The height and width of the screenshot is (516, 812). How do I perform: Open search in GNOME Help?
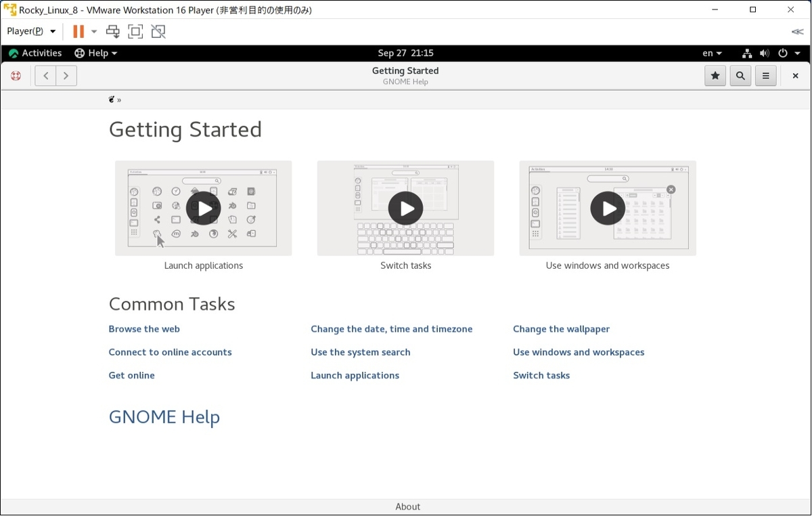(x=740, y=75)
